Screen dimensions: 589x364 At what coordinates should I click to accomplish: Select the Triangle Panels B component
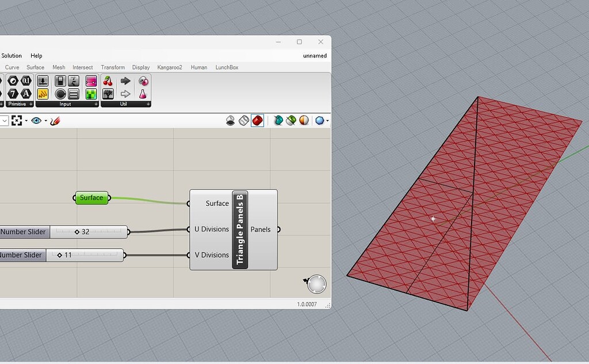point(239,229)
